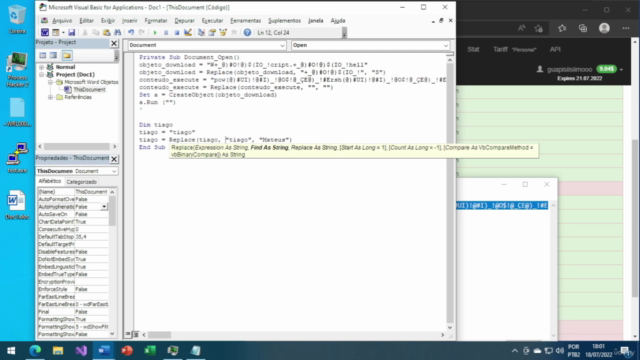The width and height of the screenshot is (640, 360).
Task: Open the Properties Window icon
Action: point(212,33)
